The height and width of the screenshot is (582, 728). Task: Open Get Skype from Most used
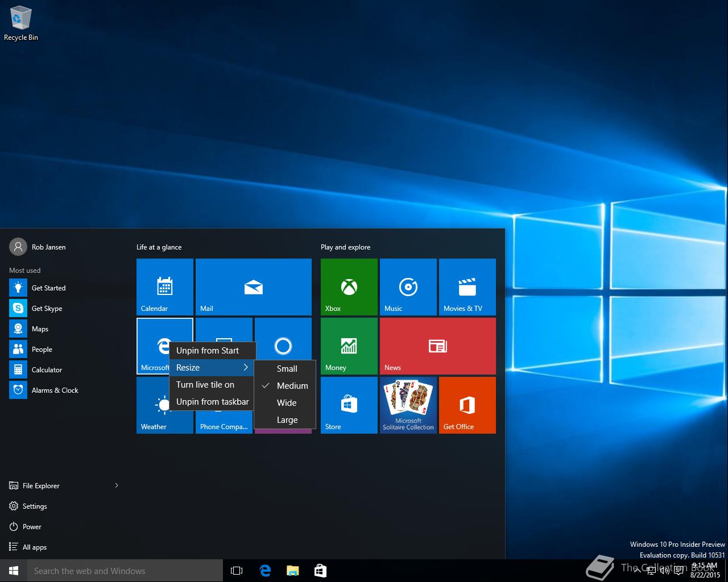pyautogui.click(x=66, y=309)
